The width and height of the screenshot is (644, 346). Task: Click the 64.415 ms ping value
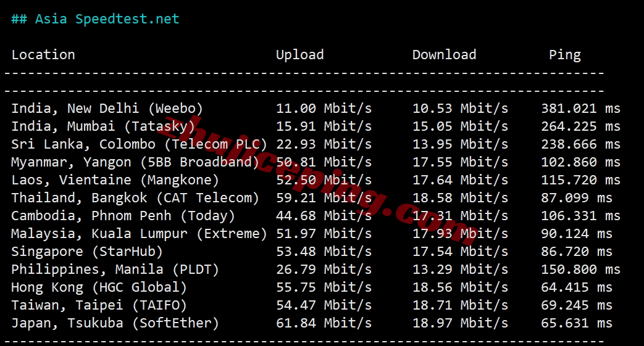tap(577, 287)
